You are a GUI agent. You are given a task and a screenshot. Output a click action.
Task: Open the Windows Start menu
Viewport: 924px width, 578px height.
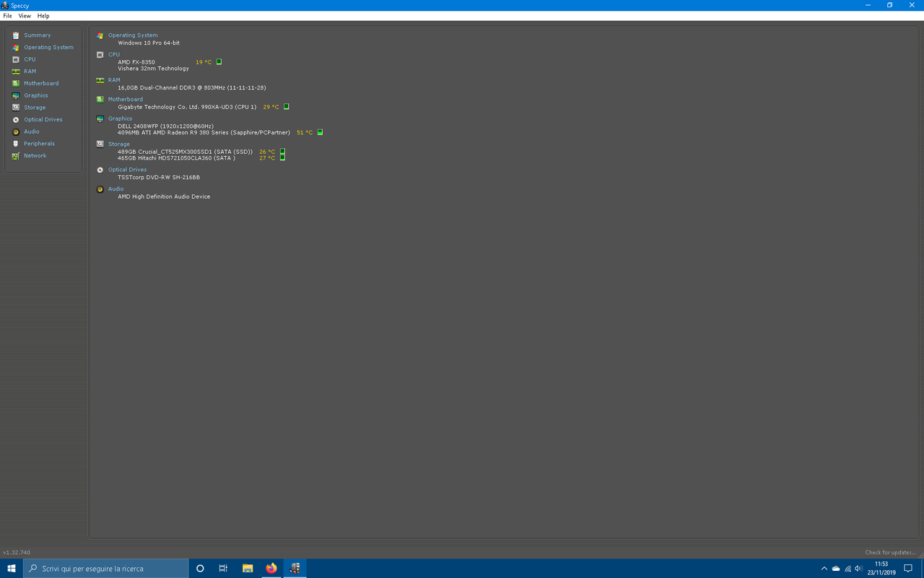pos(12,569)
